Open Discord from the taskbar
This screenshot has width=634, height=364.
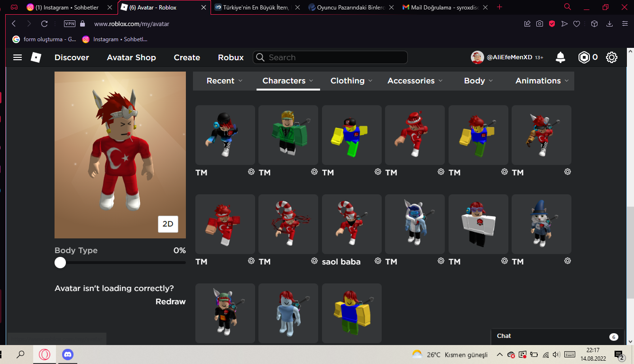[x=68, y=355]
